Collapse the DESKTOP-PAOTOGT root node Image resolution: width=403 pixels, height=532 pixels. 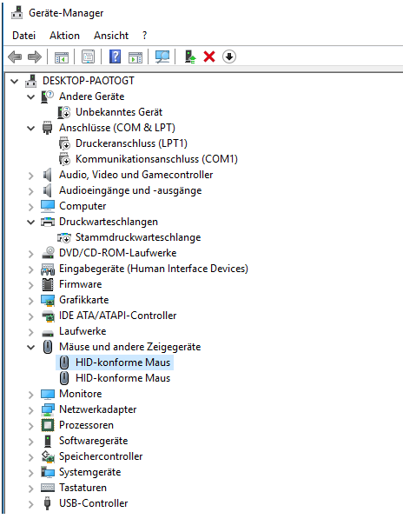[x=14, y=81]
